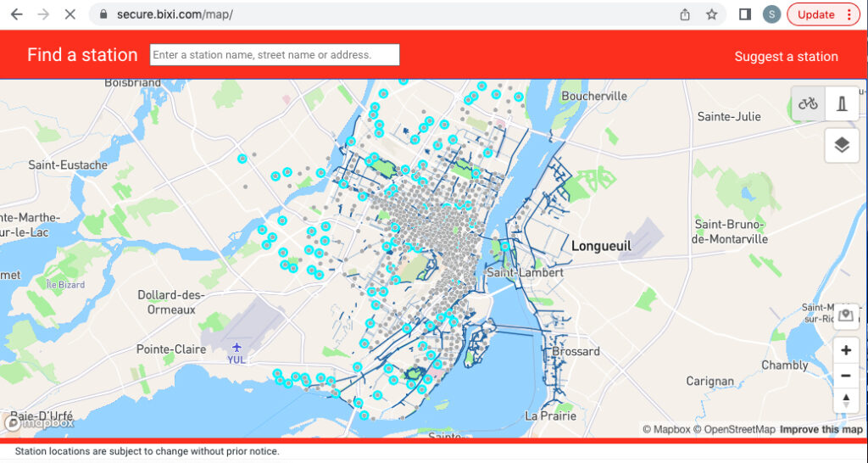The width and height of the screenshot is (868, 463).
Task: Click Improve this map link
Action: coord(821,429)
